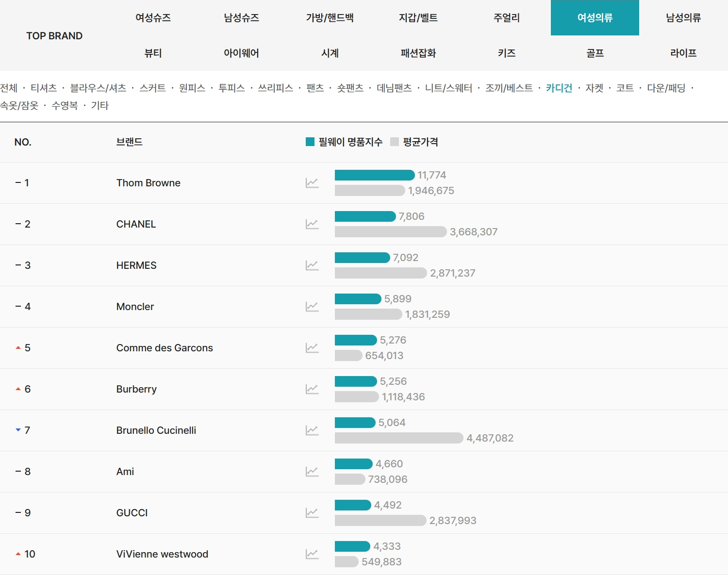The image size is (728, 575).
Task: Open the trend chart icon for Moncler
Action: (x=312, y=307)
